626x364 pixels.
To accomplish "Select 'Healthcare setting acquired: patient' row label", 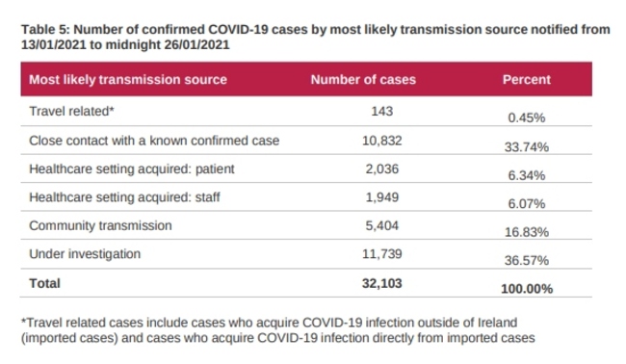I will (132, 169).
